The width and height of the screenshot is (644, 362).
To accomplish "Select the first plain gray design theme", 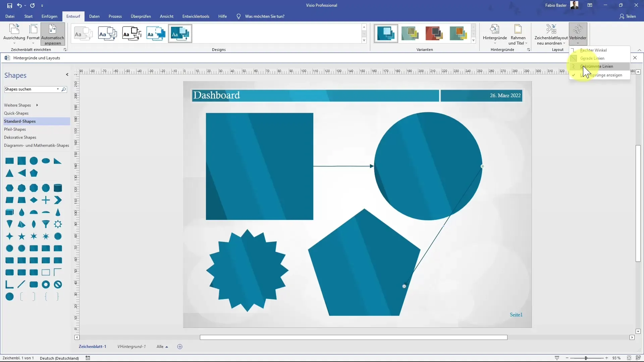I will (x=84, y=34).
